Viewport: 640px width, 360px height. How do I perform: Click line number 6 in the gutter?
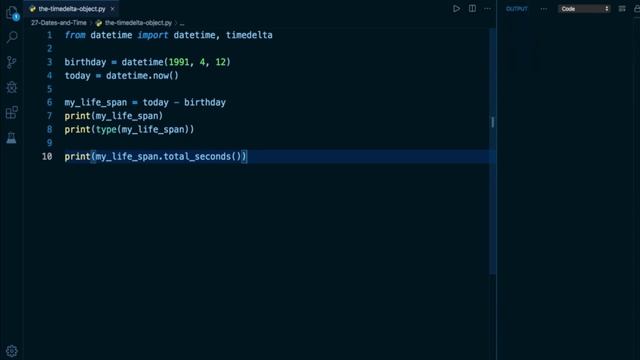[x=49, y=102]
